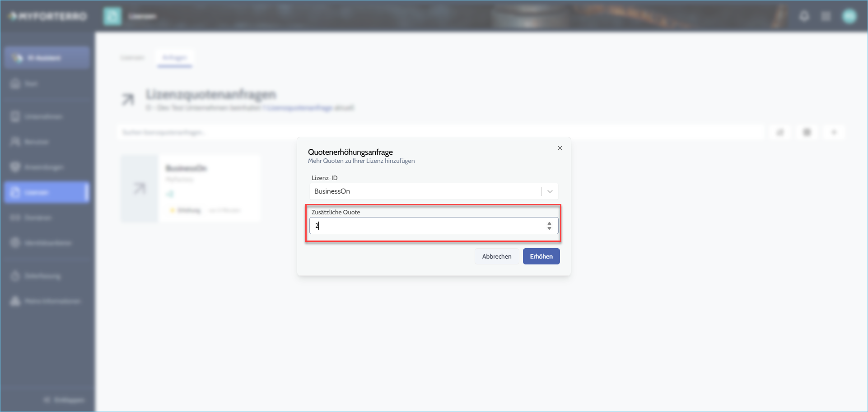Click the teal square icon in the top header

pyautogui.click(x=112, y=16)
